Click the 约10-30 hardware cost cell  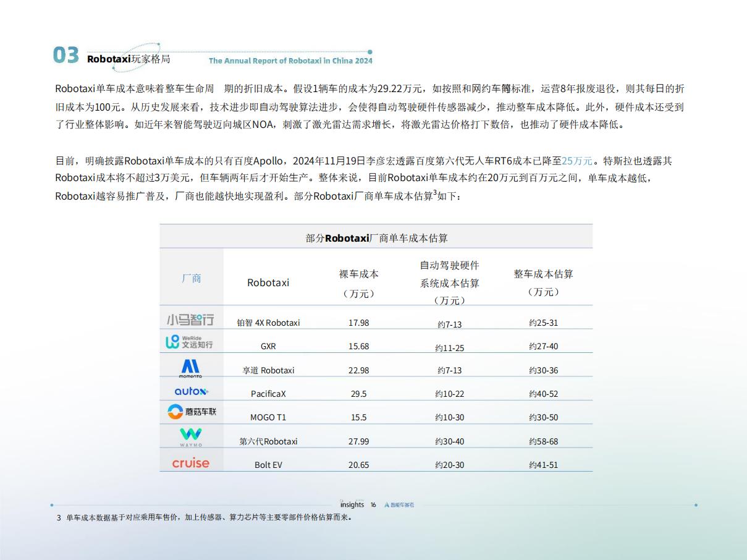[x=450, y=417]
